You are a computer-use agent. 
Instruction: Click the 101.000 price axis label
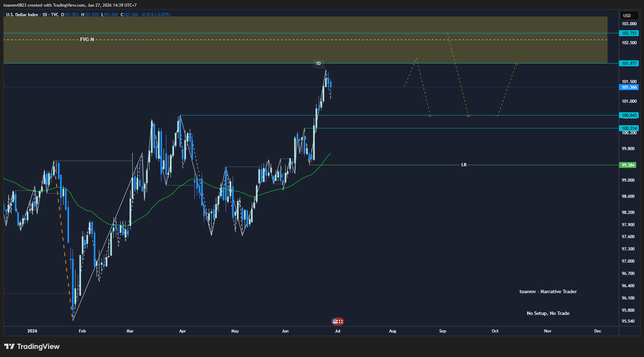click(629, 101)
